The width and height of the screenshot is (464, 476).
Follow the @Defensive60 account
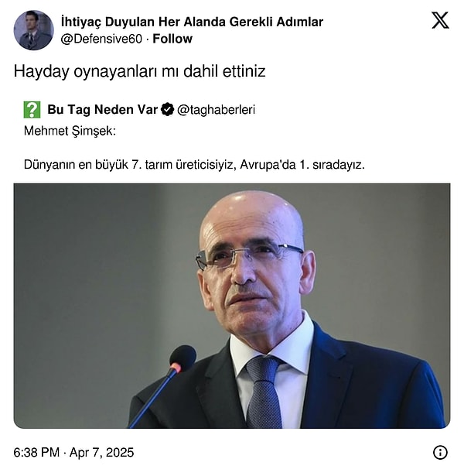pyautogui.click(x=172, y=39)
